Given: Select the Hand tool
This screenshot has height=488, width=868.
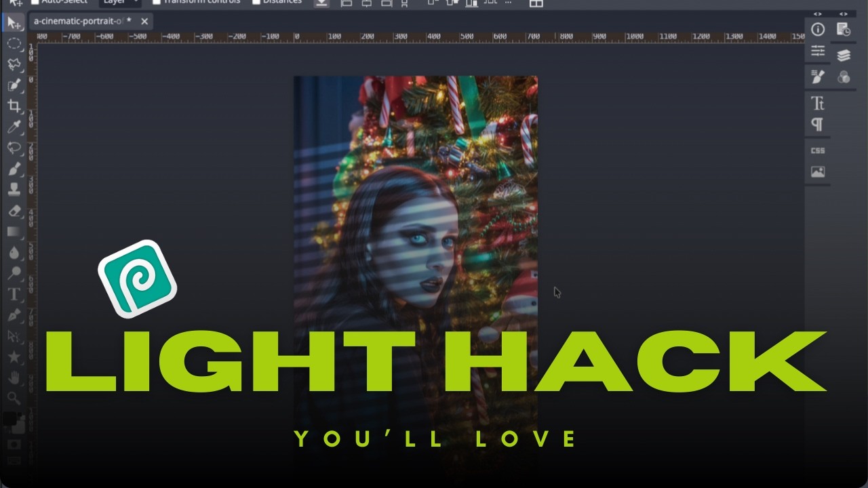Looking at the screenshot, I should point(14,378).
